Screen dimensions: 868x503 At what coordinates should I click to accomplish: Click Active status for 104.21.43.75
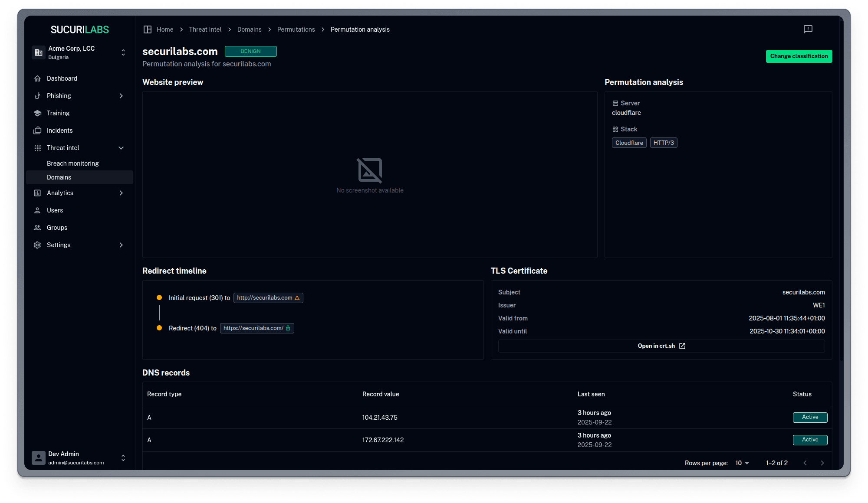810,418
